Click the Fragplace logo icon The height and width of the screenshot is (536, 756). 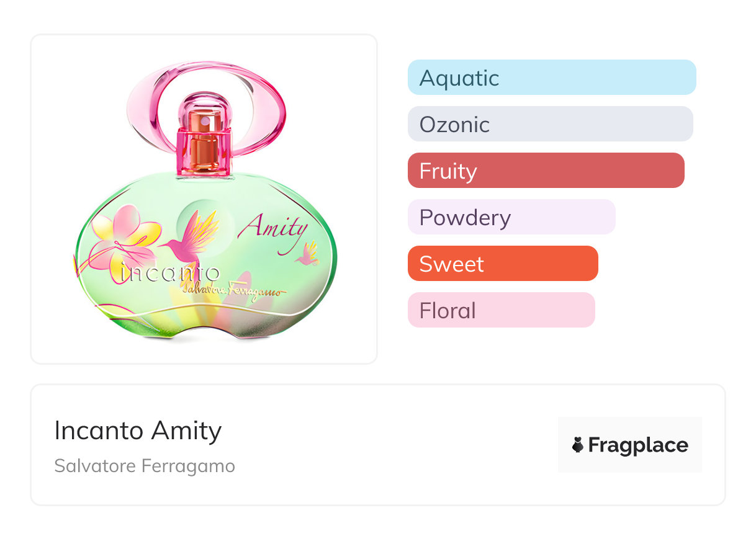[x=578, y=445]
